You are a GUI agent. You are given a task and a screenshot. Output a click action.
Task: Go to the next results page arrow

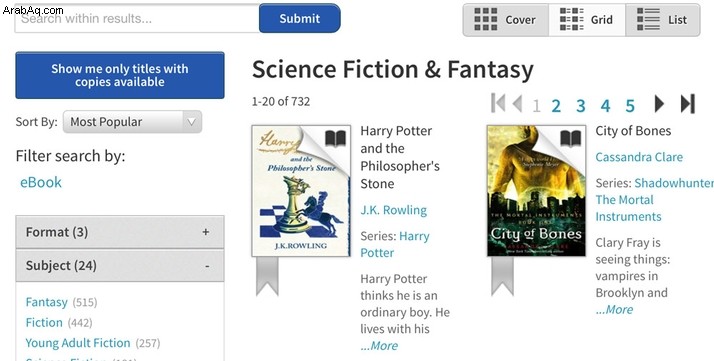point(659,104)
